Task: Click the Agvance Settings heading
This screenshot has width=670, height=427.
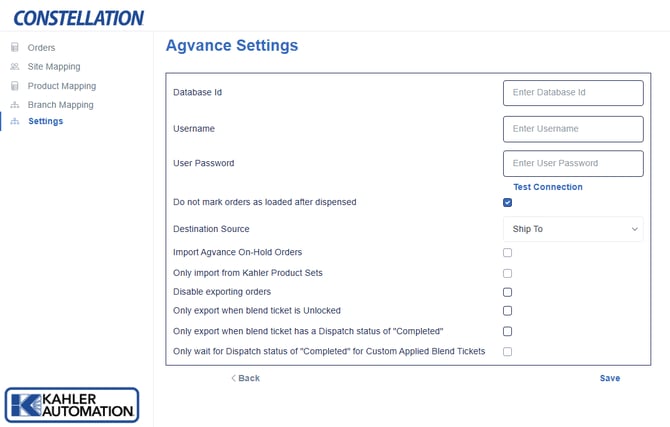Action: 232,45
